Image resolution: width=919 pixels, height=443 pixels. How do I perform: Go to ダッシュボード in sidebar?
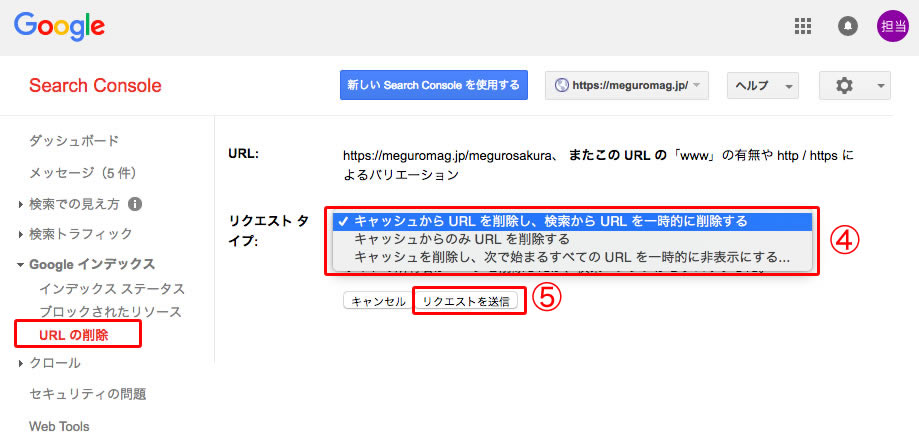74,141
